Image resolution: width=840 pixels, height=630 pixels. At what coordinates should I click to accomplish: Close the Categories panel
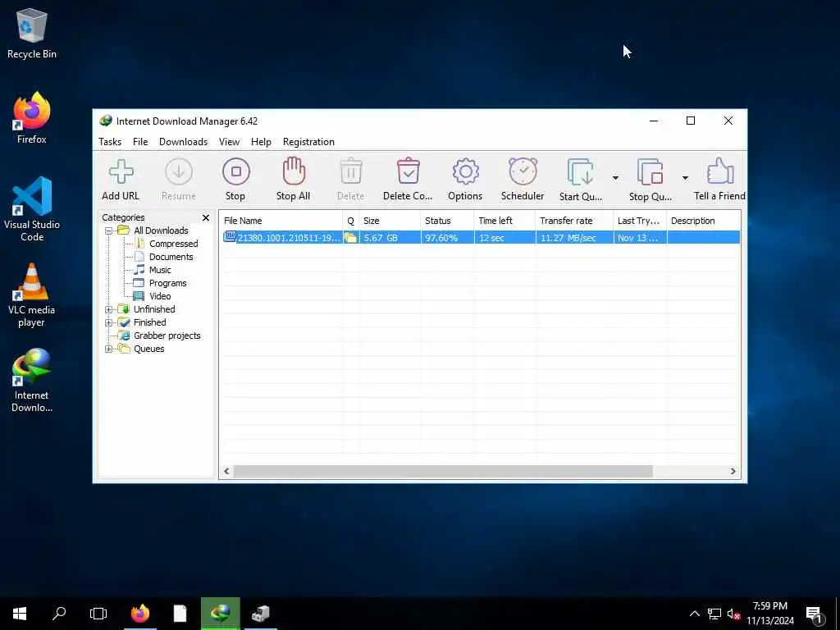[206, 217]
